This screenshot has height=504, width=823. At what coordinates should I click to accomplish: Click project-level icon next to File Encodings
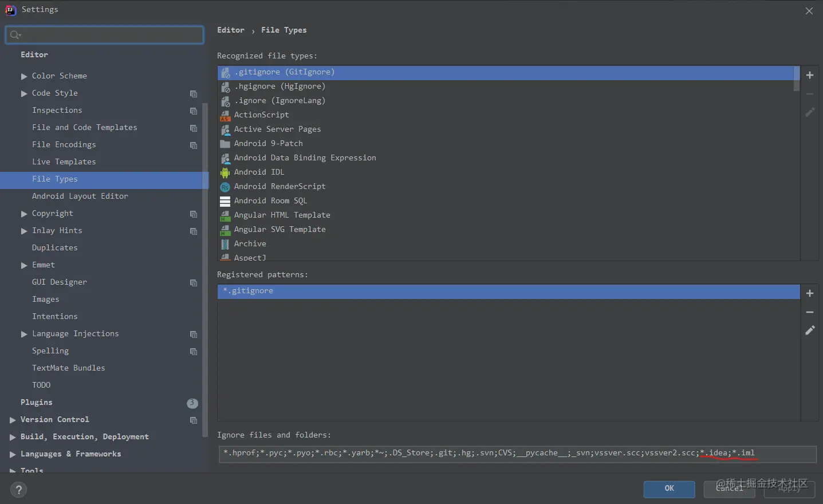[x=194, y=145]
